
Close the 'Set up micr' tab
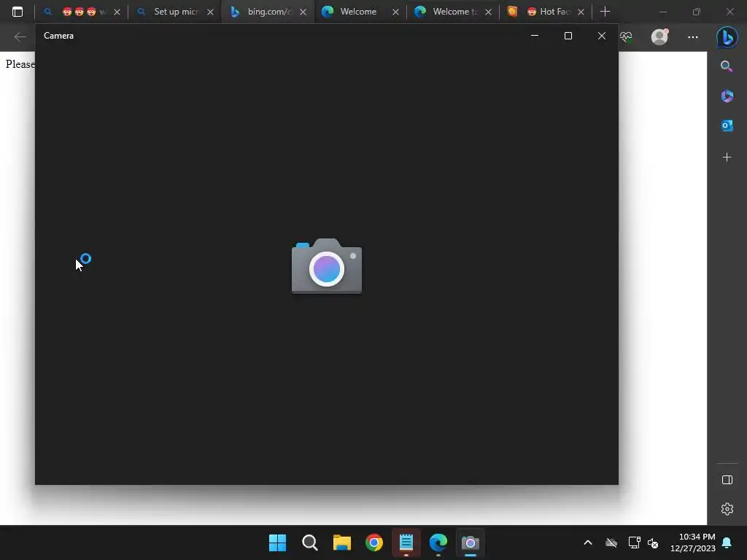tap(210, 12)
